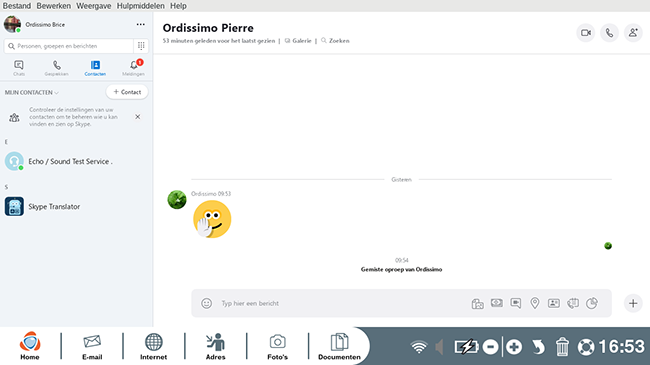Share location using the pin icon
The height and width of the screenshot is (365, 650).
coord(535,303)
